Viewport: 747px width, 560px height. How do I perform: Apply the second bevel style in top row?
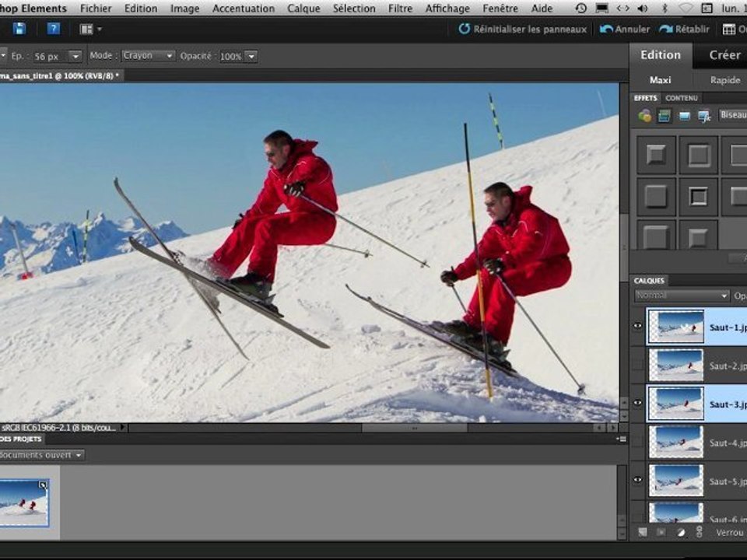click(698, 155)
